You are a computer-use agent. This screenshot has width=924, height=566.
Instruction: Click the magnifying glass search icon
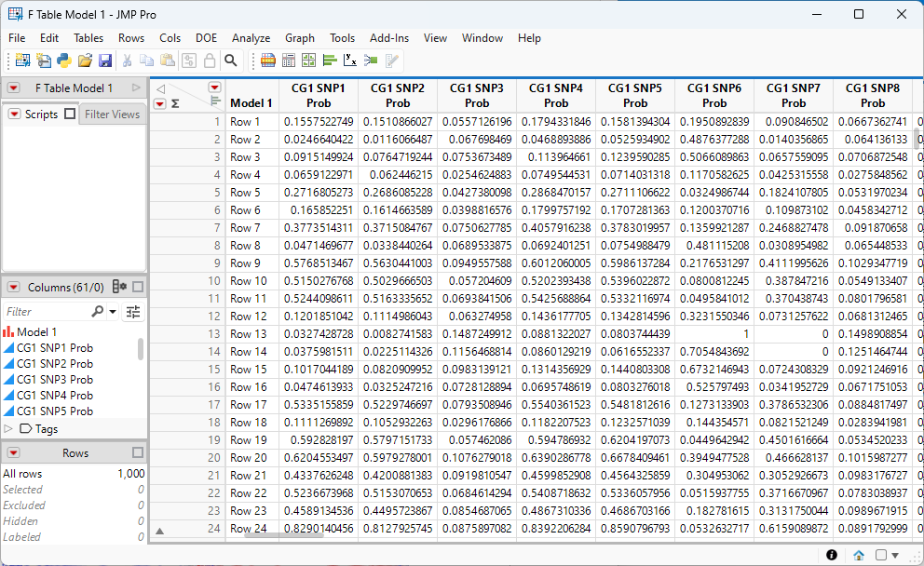(230, 61)
